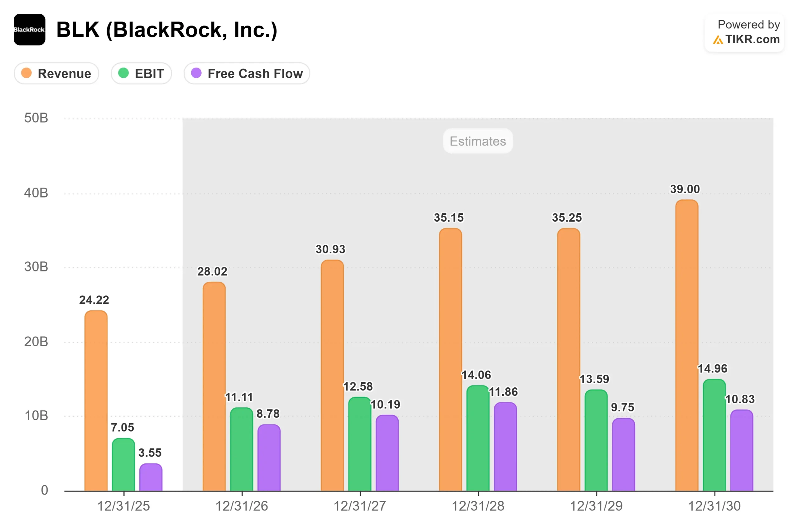Viewport: 798px width, 532px height.
Task: Click the orange Revenue legend dot
Action: click(26, 73)
